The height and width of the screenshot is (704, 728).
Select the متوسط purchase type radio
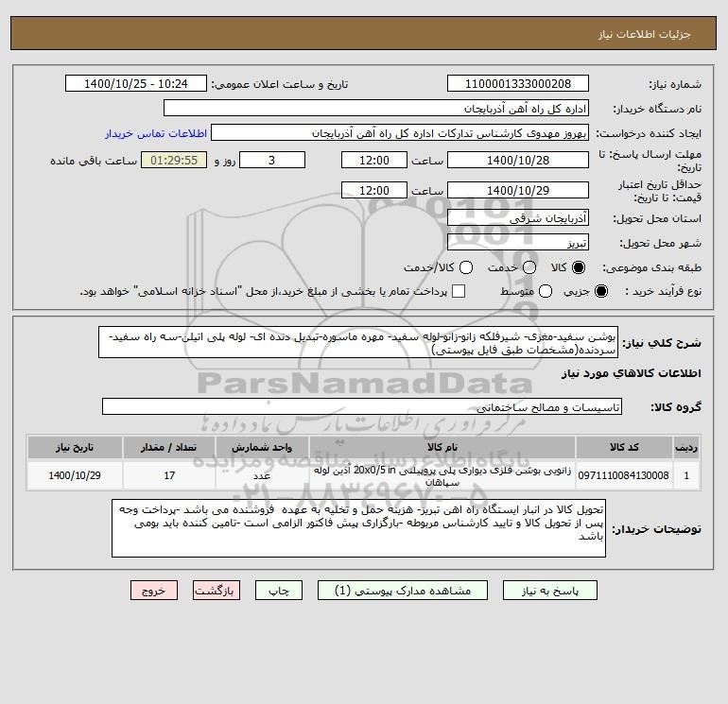click(x=546, y=291)
